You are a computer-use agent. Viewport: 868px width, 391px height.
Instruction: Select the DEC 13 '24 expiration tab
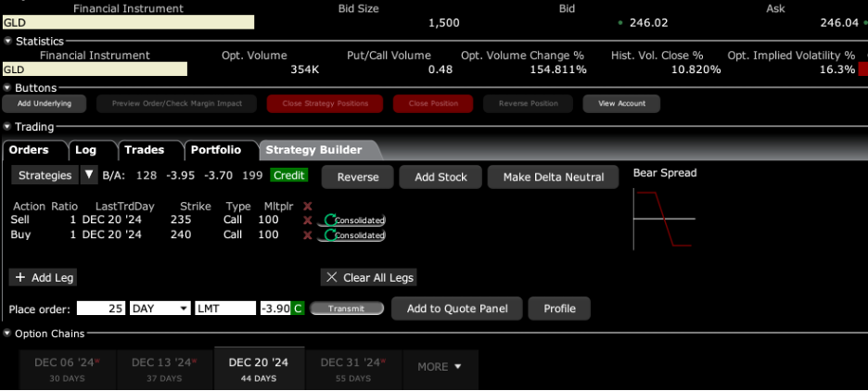click(x=164, y=368)
